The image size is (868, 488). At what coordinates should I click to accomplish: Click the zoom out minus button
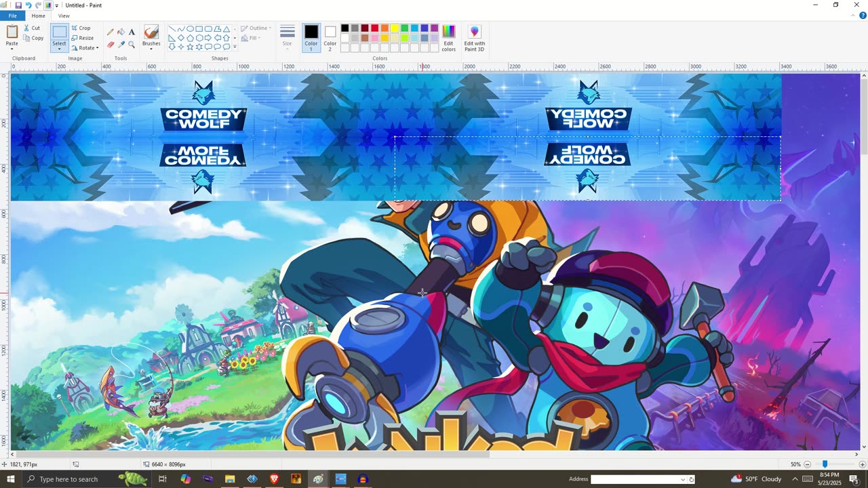807,464
